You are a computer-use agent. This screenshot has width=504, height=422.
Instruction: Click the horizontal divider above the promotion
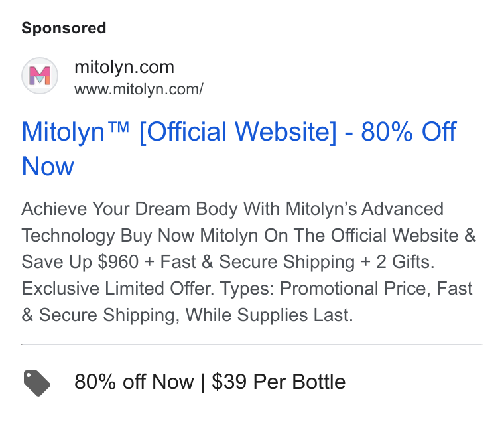[x=252, y=344]
